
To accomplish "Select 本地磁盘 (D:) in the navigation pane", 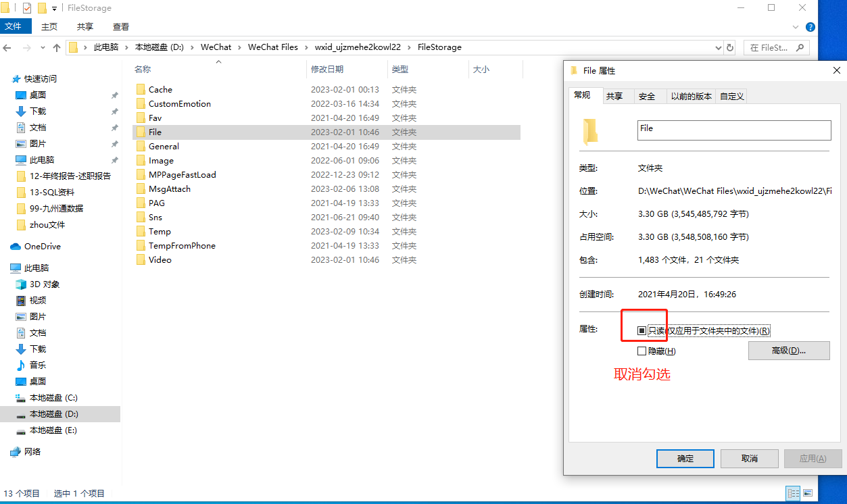I will (x=54, y=414).
